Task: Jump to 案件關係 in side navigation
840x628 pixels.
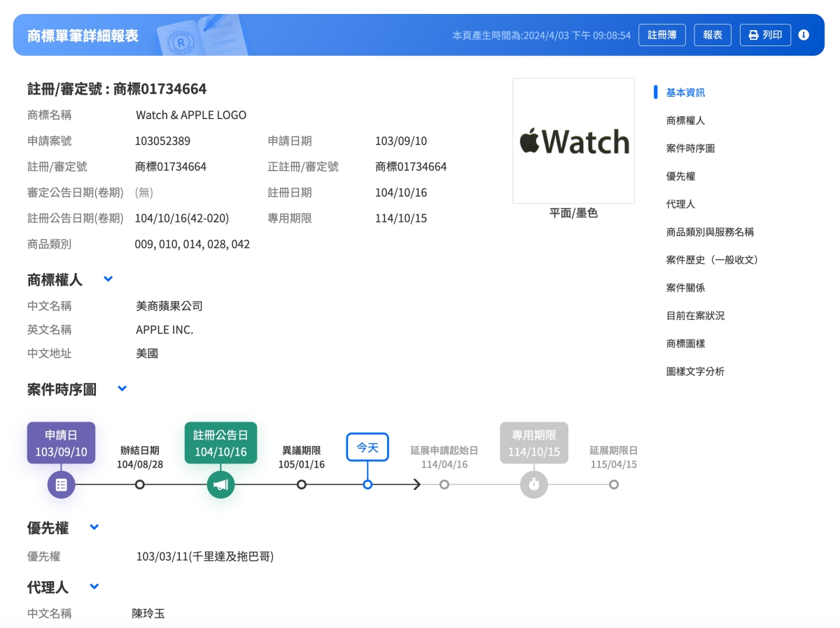Action: 685,288
